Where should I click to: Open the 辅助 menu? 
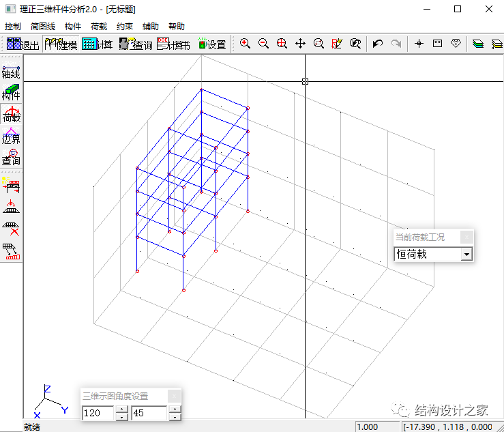151,27
